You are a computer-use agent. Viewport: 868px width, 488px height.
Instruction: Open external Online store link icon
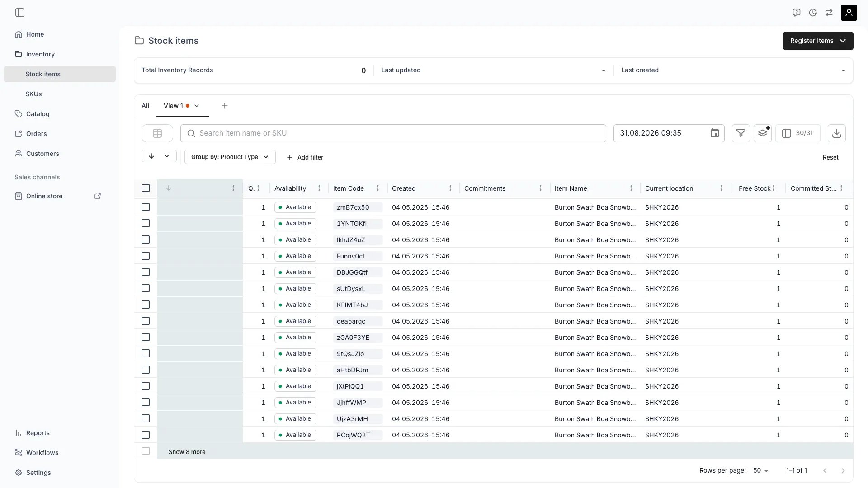[x=98, y=196]
